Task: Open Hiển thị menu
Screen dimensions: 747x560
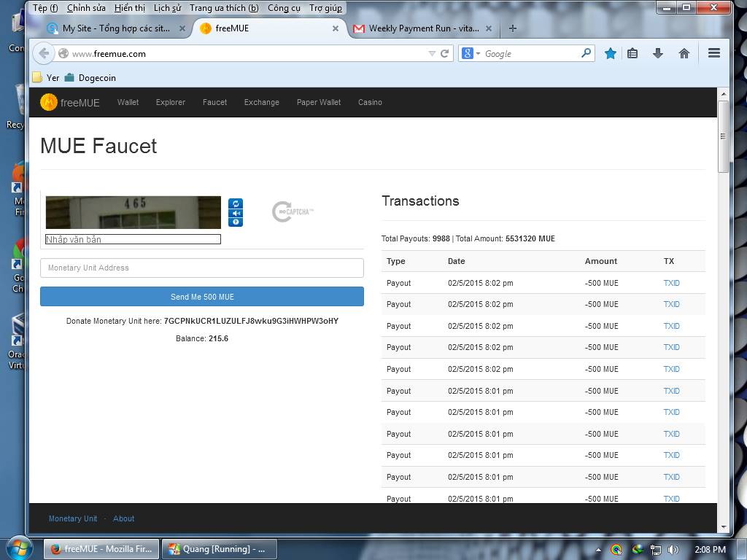Action: pos(130,7)
